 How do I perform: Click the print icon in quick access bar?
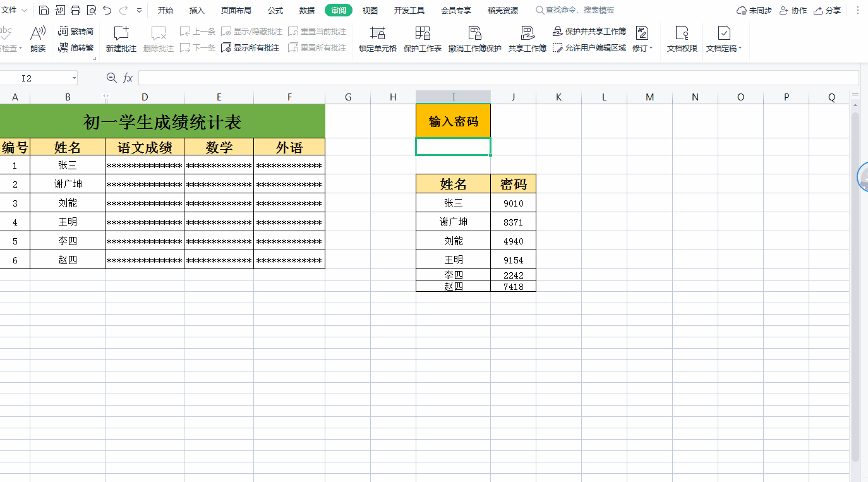(x=75, y=10)
